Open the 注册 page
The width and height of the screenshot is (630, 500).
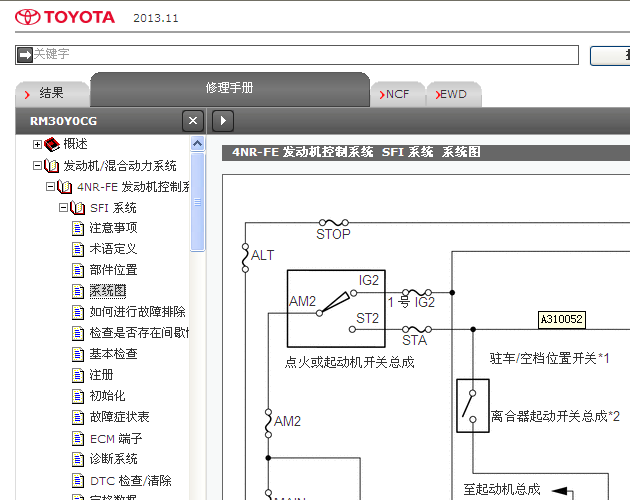point(101,375)
